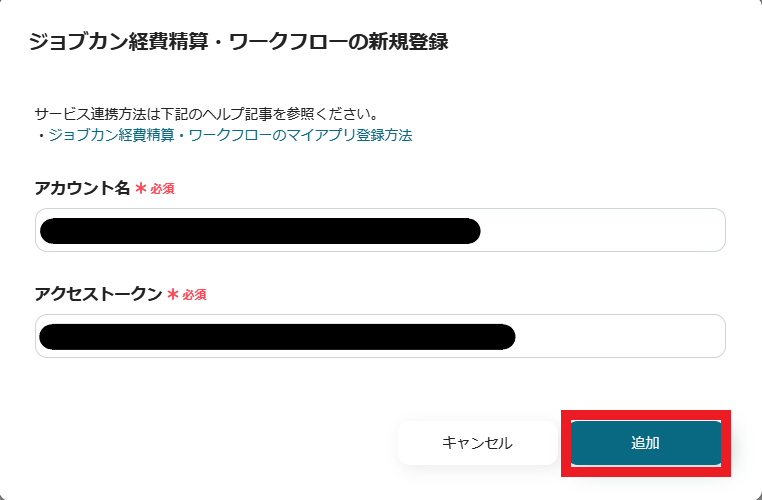Viewport: 762px width, 500px height.
Task: Click the bullet before the help link
Action: click(x=40, y=135)
